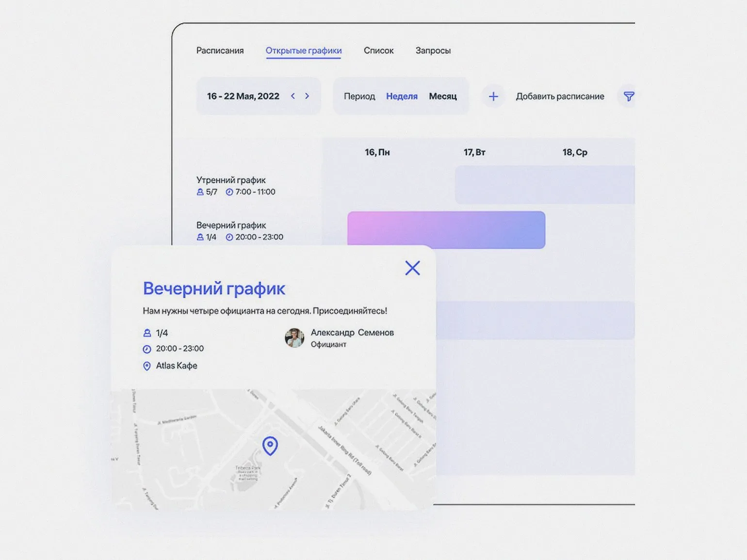Switch view to Месяц
This screenshot has height=560, width=747.
point(442,96)
